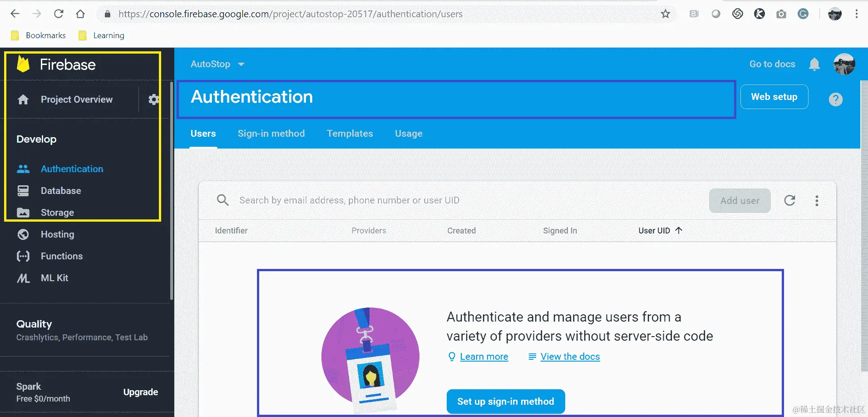Open the account avatar in Firebase header

click(x=844, y=64)
